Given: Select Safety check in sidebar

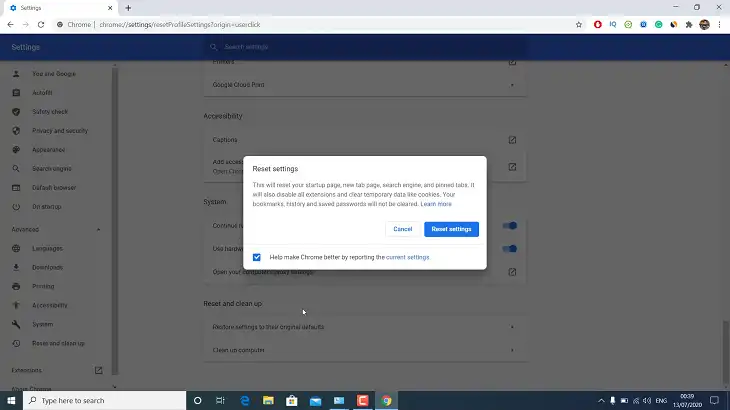Looking at the screenshot, I should click(50, 112).
